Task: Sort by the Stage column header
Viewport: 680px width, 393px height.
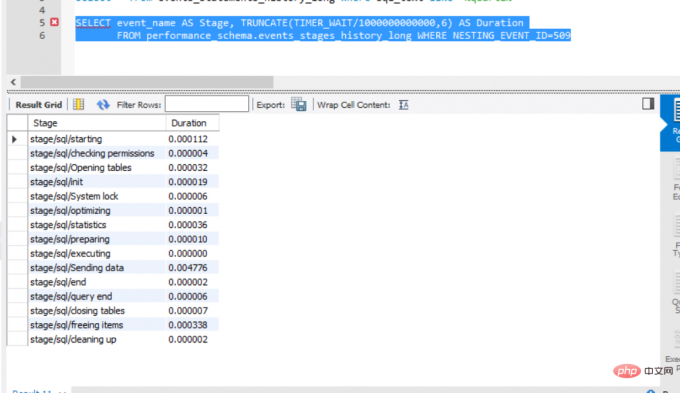Action: point(97,123)
